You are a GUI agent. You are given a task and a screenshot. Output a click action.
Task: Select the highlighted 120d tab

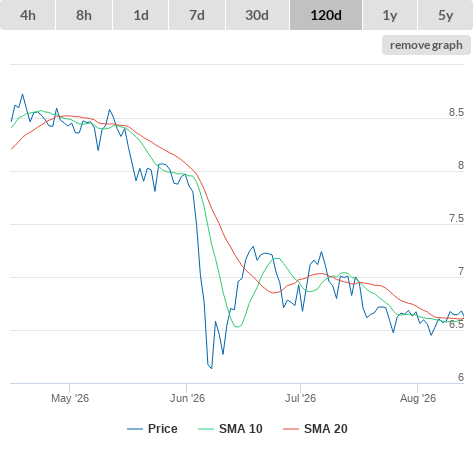click(x=326, y=15)
